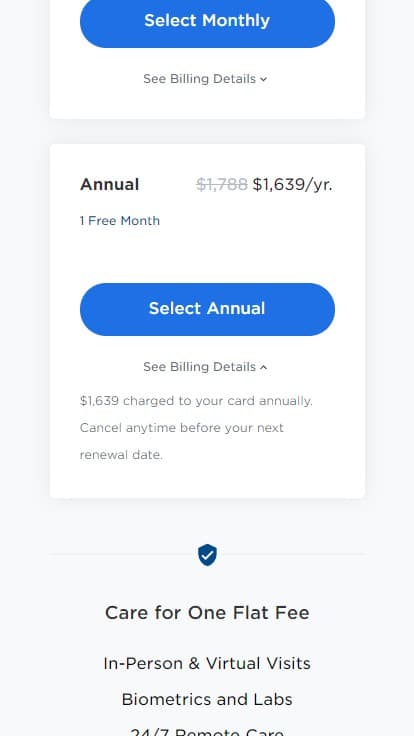This screenshot has width=414, height=736.
Task: Click the 24/7 Remote Care item
Action: click(207, 732)
